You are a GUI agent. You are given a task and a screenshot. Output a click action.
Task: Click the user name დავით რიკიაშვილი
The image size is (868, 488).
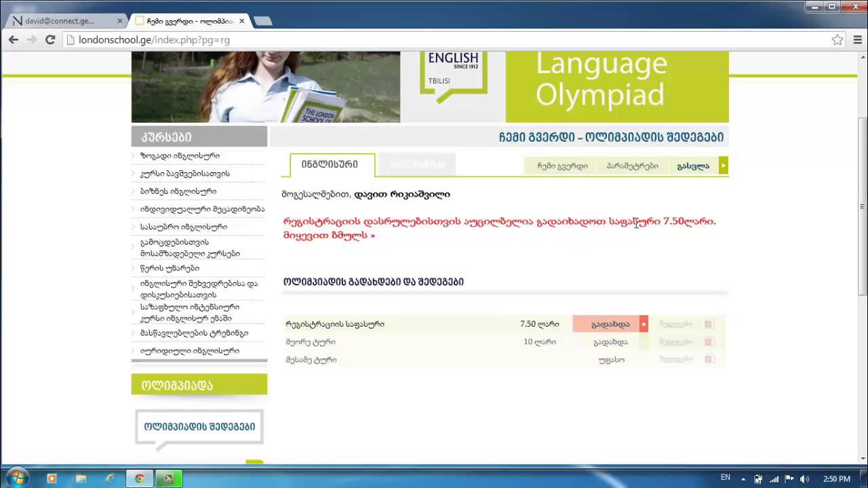[x=402, y=194]
